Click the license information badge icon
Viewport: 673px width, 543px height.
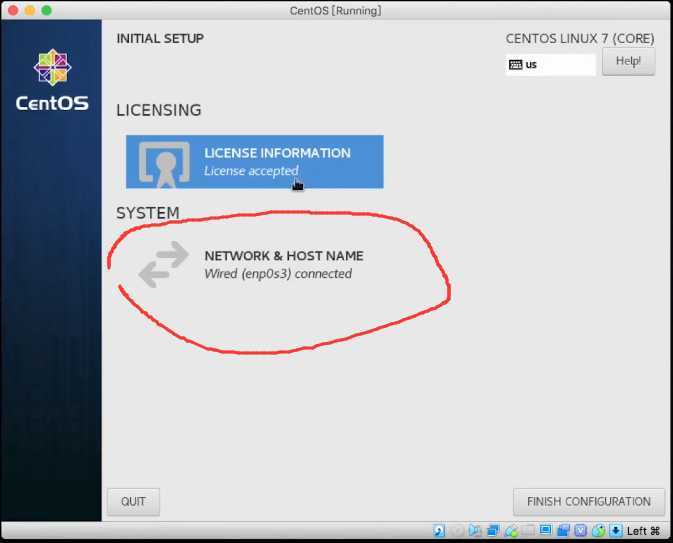164,164
